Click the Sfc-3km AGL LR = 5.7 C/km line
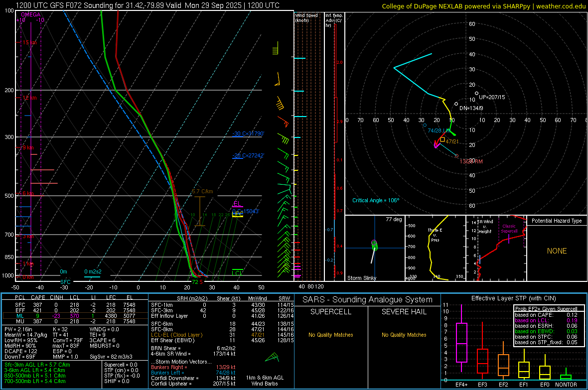 37,365
